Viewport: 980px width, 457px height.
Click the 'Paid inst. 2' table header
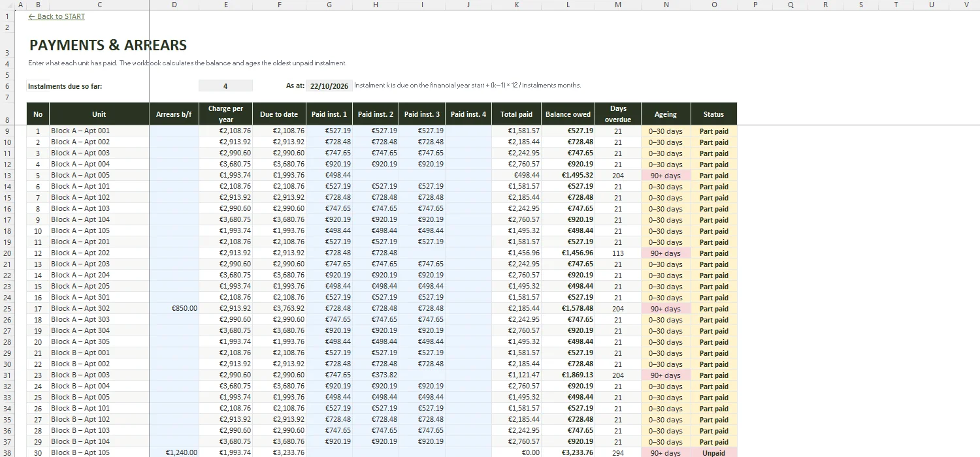[376, 114]
